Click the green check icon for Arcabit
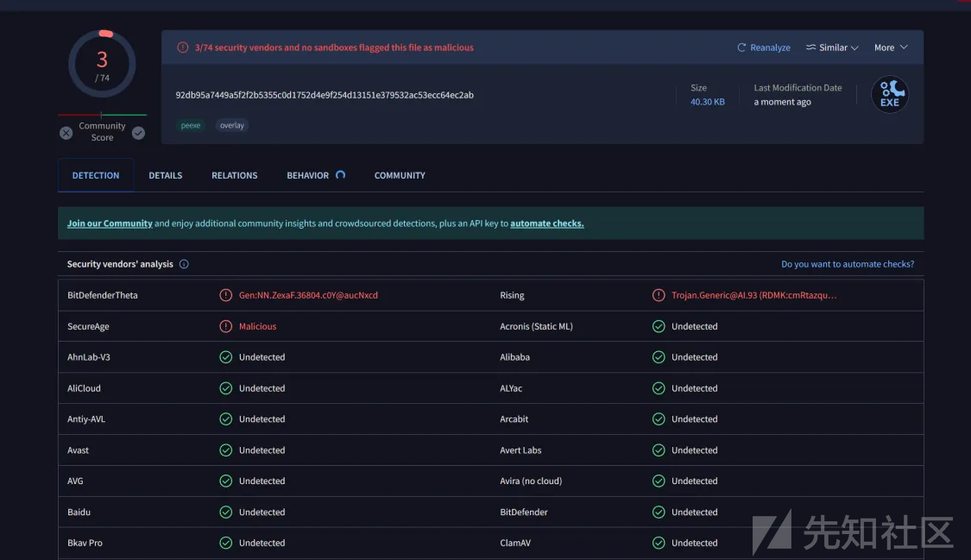The height and width of the screenshot is (560, 971). 659,418
